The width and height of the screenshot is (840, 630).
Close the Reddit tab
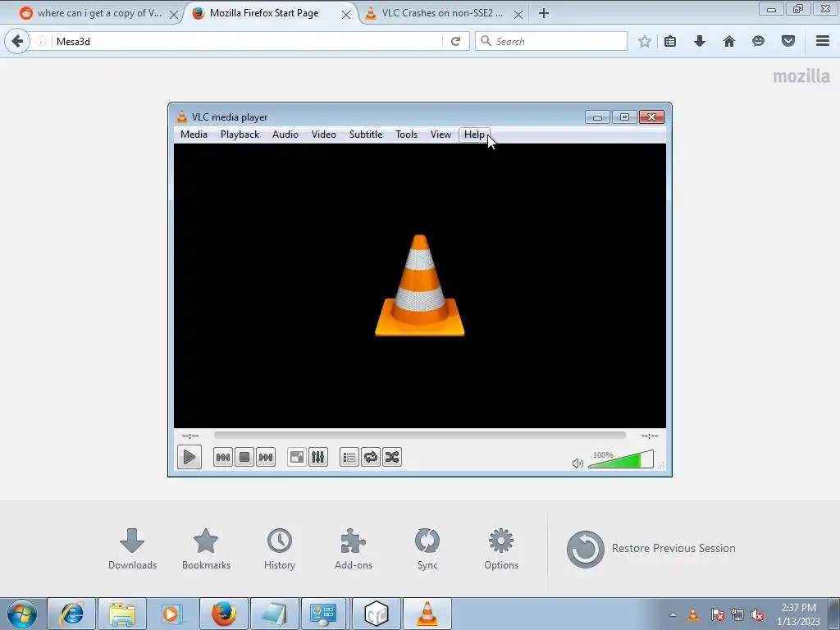pyautogui.click(x=174, y=15)
